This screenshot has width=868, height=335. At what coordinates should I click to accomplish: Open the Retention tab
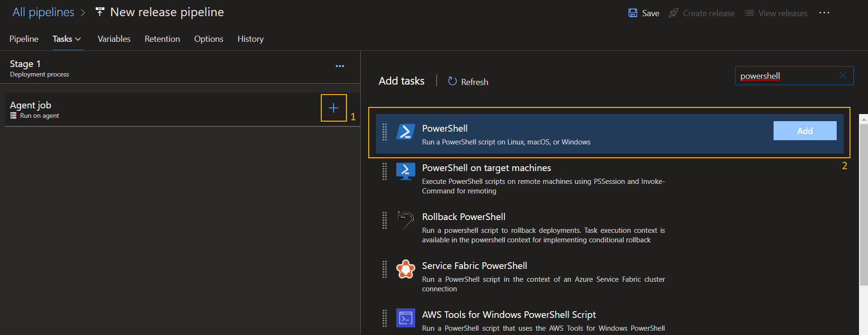[162, 39]
